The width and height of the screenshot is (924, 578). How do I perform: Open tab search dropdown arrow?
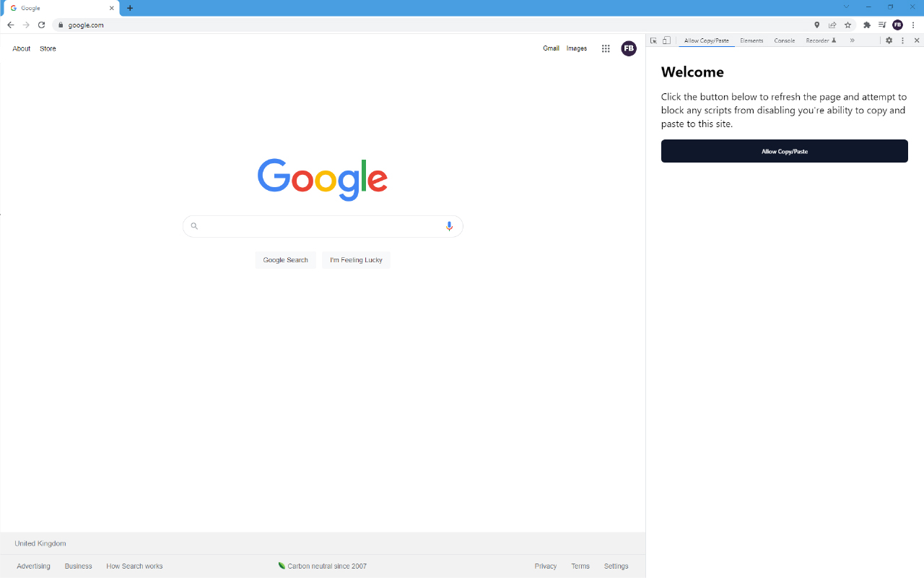pyautogui.click(x=846, y=7)
